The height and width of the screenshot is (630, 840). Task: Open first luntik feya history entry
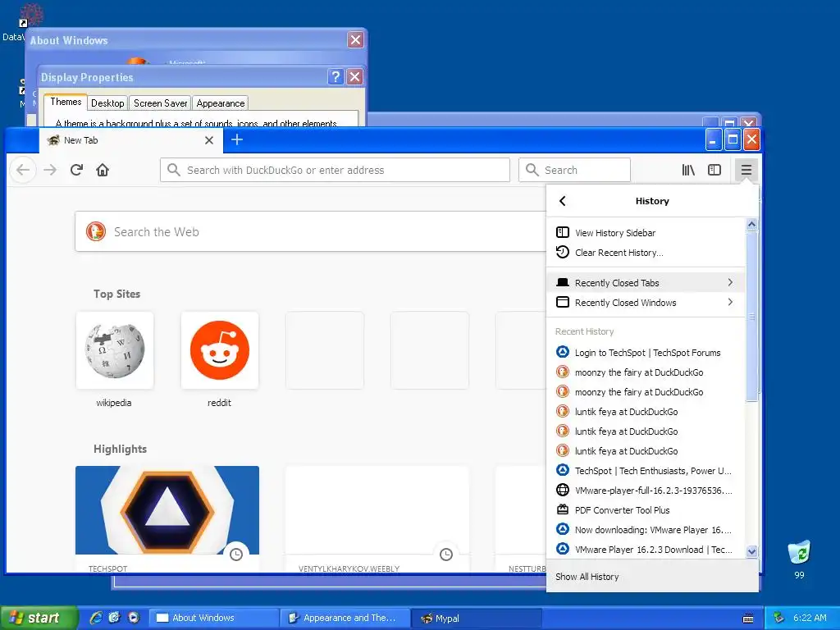click(x=646, y=412)
